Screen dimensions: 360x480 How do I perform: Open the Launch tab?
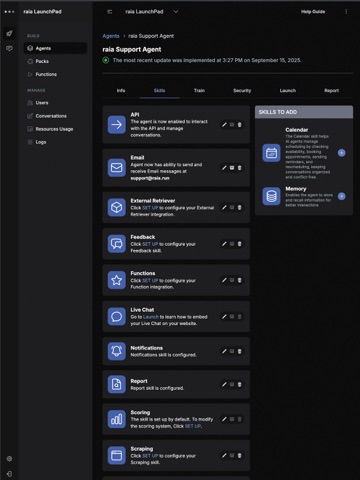pos(288,90)
